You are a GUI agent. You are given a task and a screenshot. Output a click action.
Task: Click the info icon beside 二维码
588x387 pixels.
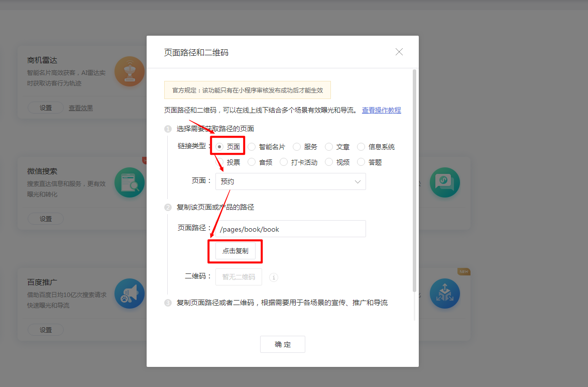[273, 277]
